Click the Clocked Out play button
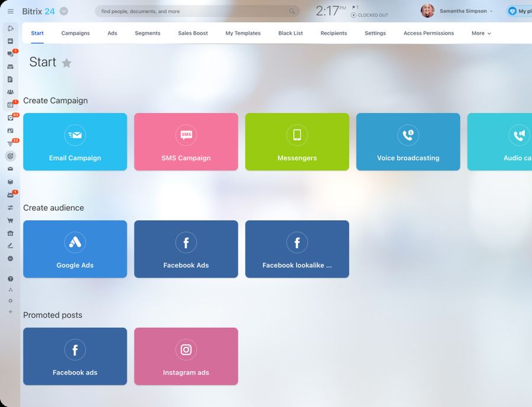 [x=353, y=15]
